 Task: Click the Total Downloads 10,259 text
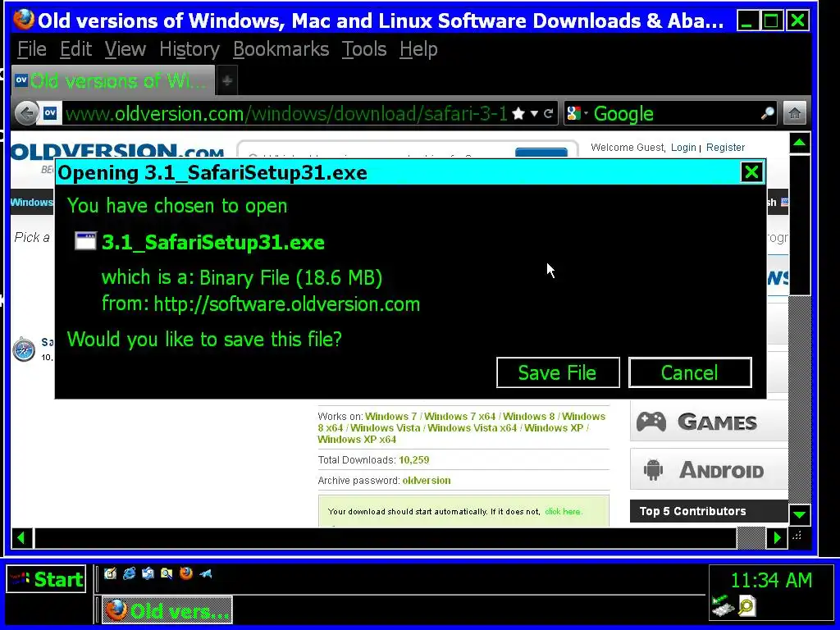[373, 459]
